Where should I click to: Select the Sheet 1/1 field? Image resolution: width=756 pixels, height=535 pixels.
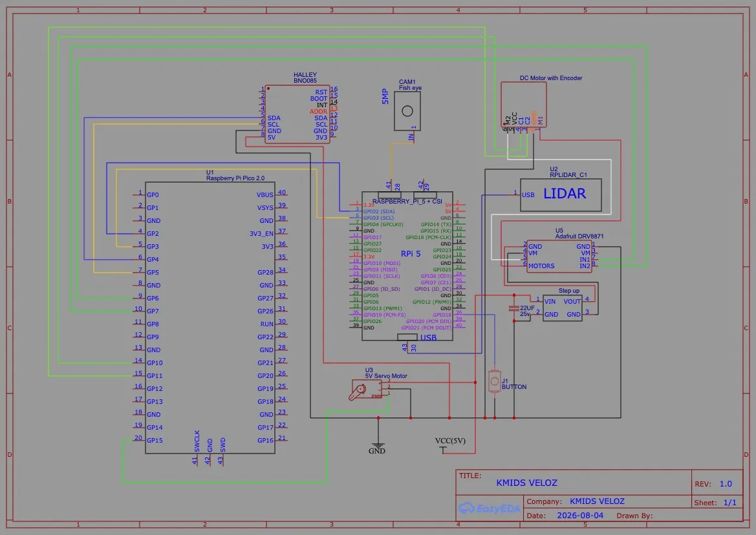click(715, 503)
